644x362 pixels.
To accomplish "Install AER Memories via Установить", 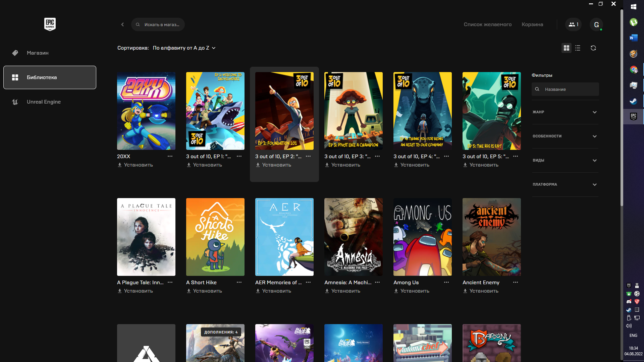I will 274,291.
